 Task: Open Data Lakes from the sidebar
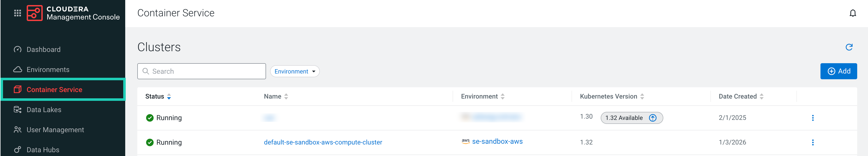44,110
